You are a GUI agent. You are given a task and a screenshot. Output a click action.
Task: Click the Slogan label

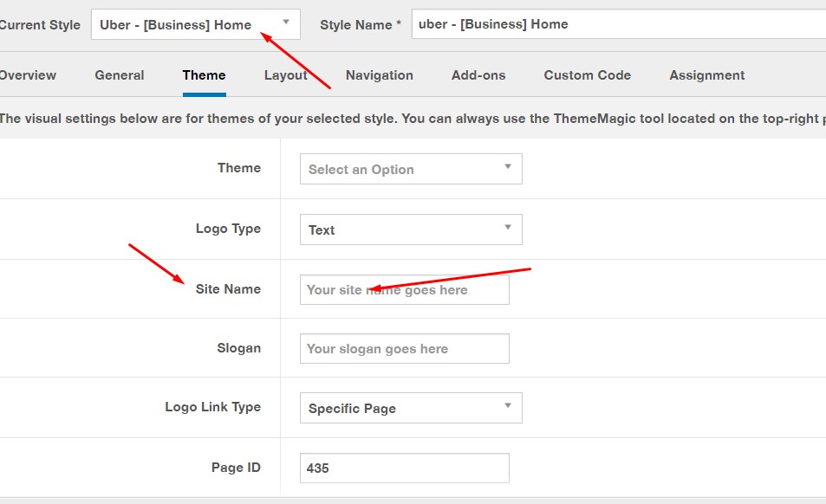(238, 348)
